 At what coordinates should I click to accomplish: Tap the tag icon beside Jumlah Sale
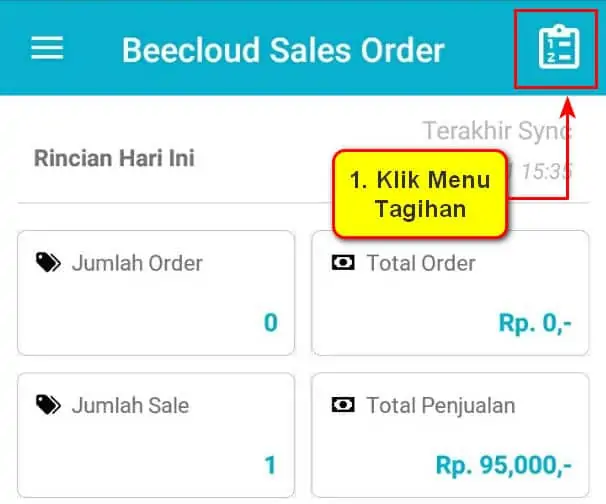(48, 405)
